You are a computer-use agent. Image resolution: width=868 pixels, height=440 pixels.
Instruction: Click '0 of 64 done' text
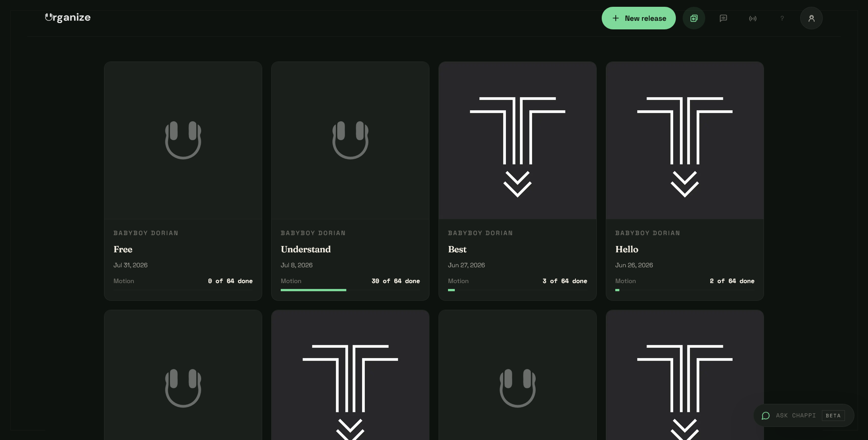click(x=230, y=281)
